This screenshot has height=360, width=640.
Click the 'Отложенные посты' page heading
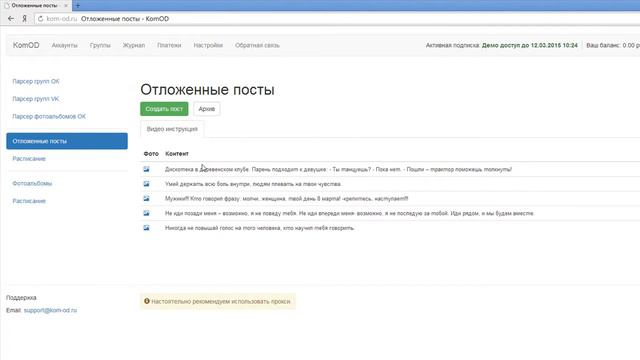pos(207,90)
